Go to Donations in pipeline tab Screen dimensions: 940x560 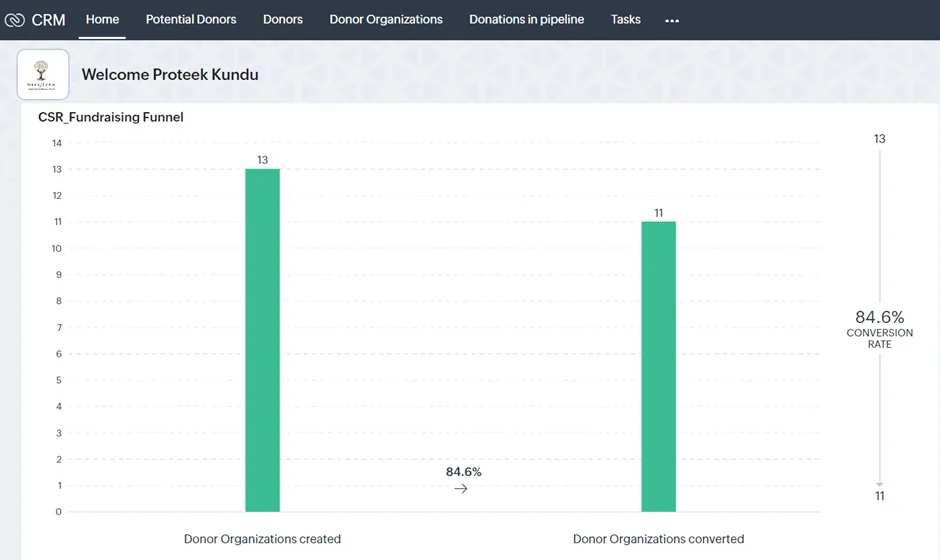tap(526, 19)
